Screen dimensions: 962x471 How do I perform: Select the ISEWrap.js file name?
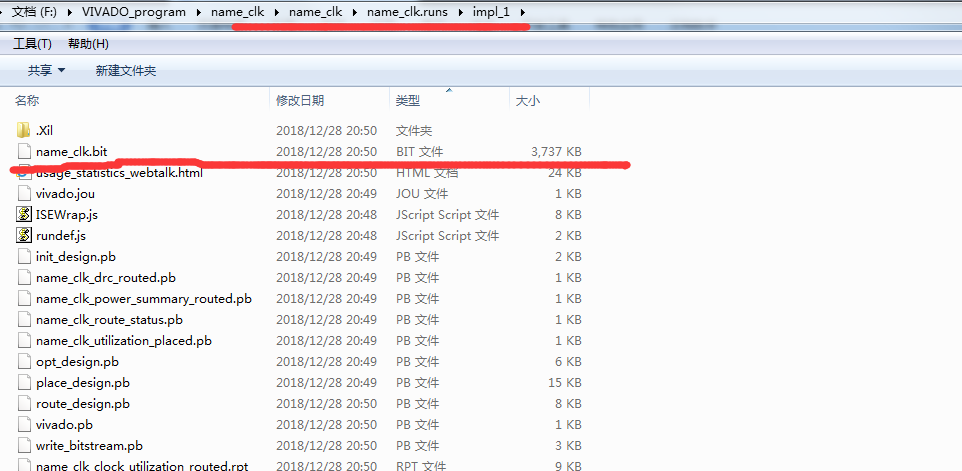tap(66, 215)
